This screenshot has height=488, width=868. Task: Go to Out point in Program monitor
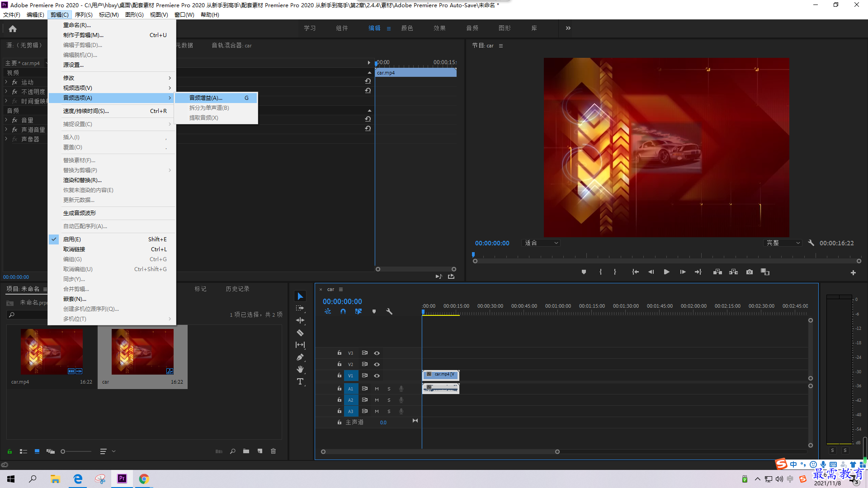[698, 272]
